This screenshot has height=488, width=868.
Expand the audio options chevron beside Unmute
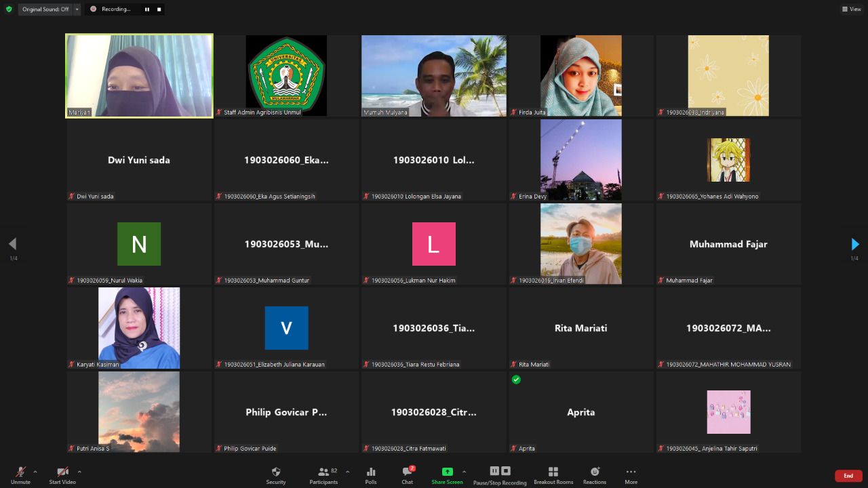coord(35,472)
